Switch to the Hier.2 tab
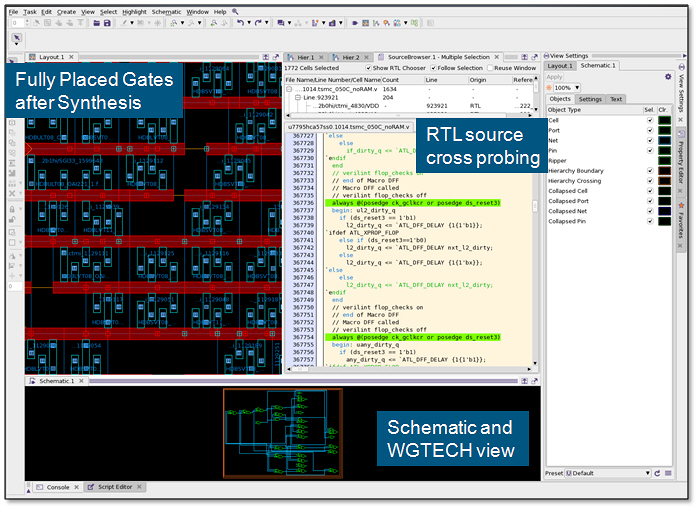The width and height of the screenshot is (698, 509). tap(350, 57)
